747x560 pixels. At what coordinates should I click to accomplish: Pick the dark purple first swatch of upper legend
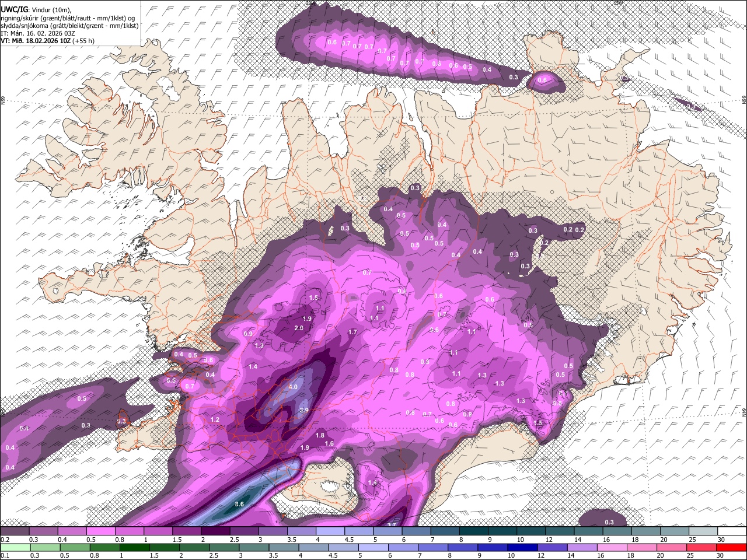pos(15,531)
